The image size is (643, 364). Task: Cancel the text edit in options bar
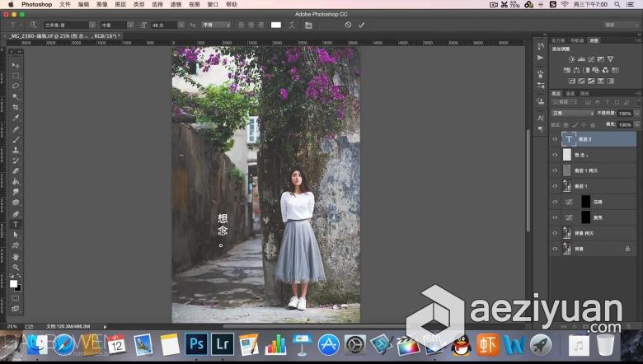tap(348, 25)
